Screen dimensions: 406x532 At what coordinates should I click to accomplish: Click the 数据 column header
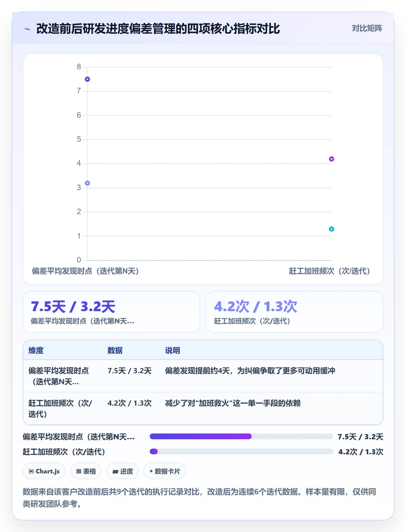pyautogui.click(x=115, y=350)
